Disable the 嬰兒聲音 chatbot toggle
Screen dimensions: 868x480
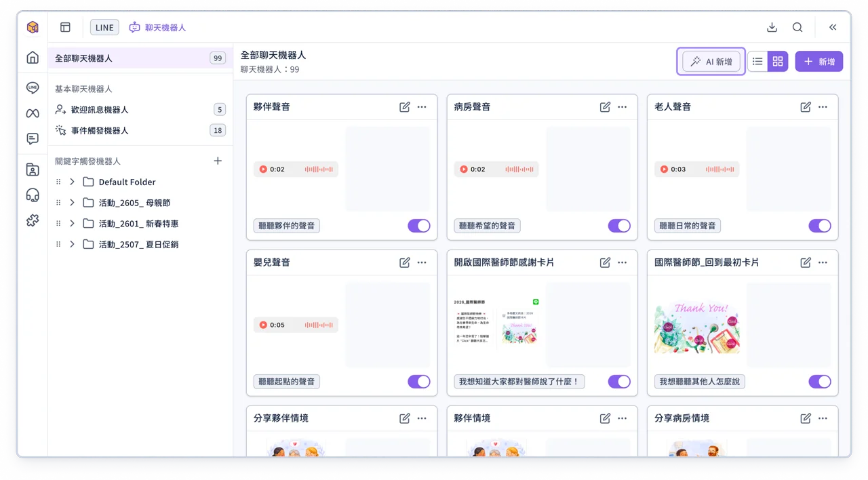pos(419,382)
